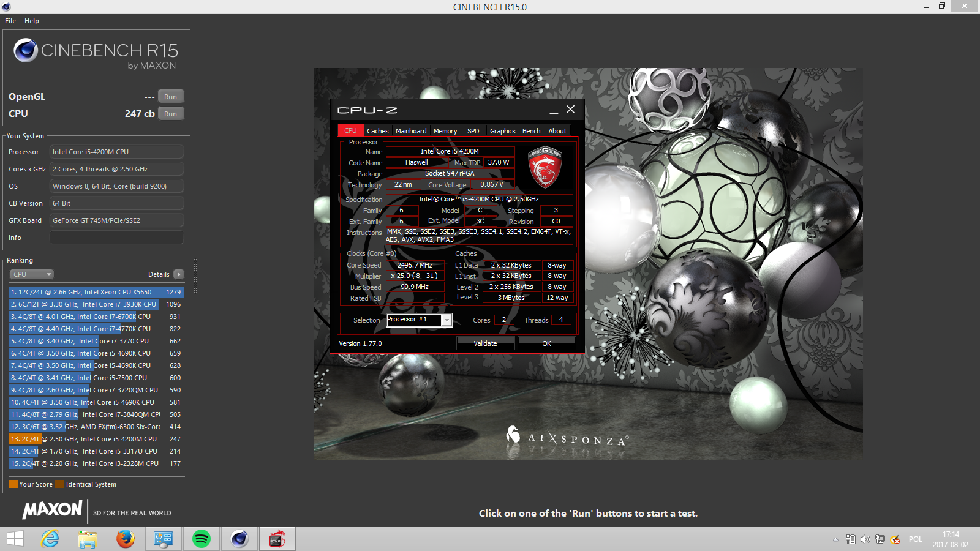Switch to Caches tab in CPU-Z
The image size is (980, 551).
[x=378, y=131]
